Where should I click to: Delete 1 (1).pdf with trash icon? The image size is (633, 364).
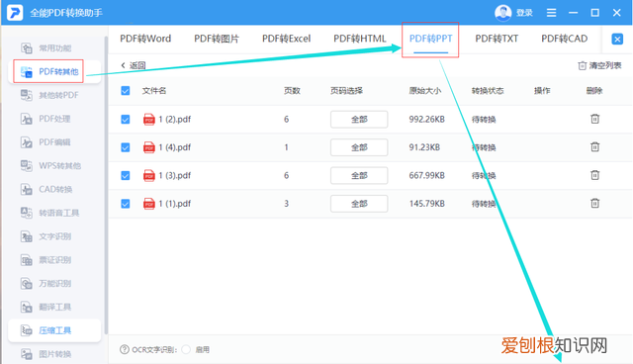594,203
